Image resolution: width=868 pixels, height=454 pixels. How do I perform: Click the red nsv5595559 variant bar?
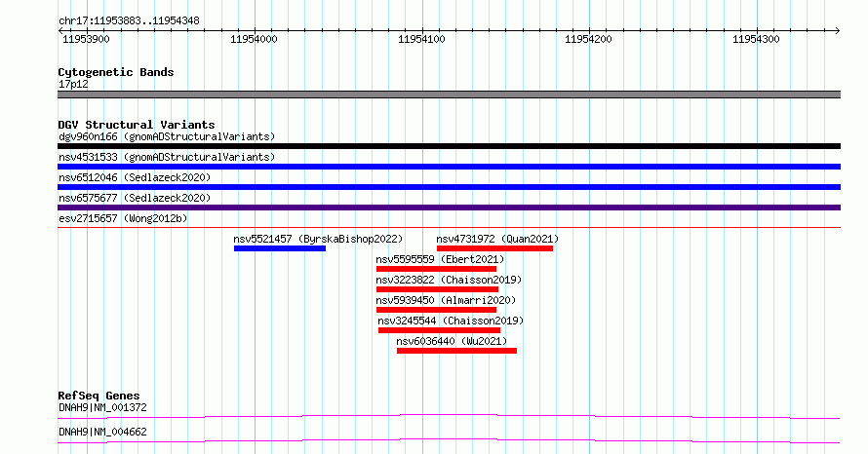[x=436, y=269]
